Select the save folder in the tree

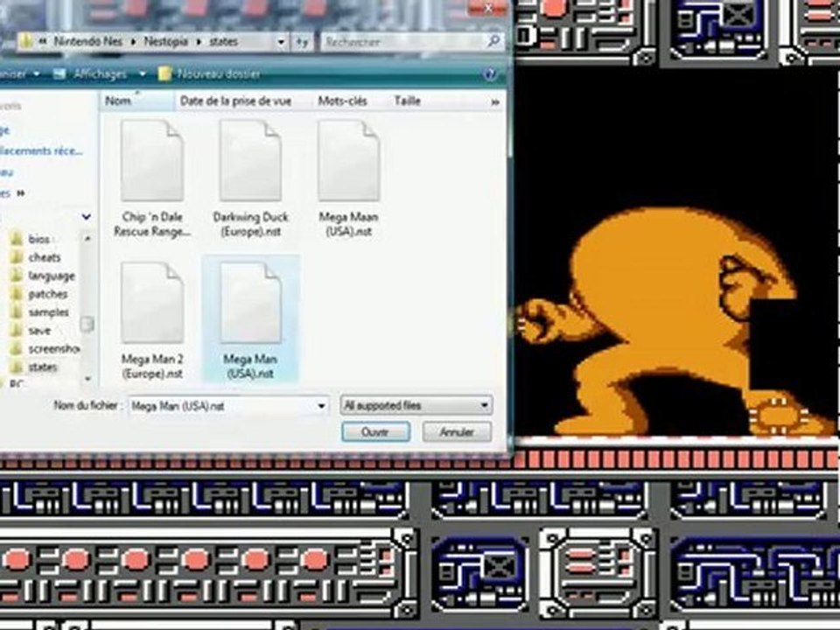coord(39,331)
